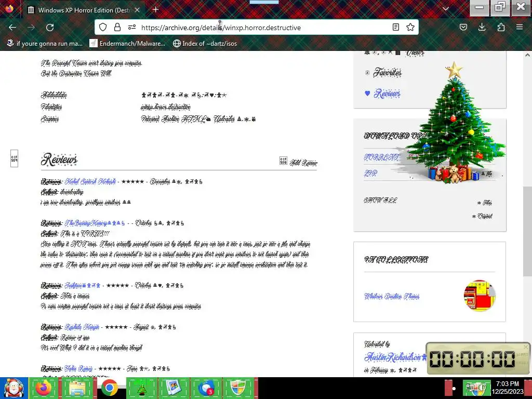This screenshot has width=532, height=399.
Task: Open reviewer Mehul Santosh Mokashi profile
Action: click(x=90, y=181)
